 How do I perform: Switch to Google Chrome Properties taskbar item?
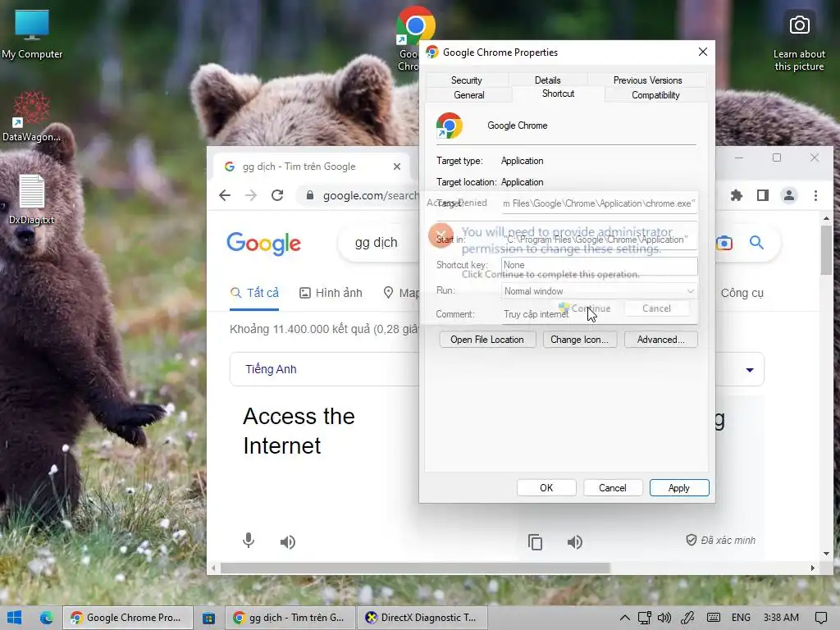pyautogui.click(x=128, y=618)
